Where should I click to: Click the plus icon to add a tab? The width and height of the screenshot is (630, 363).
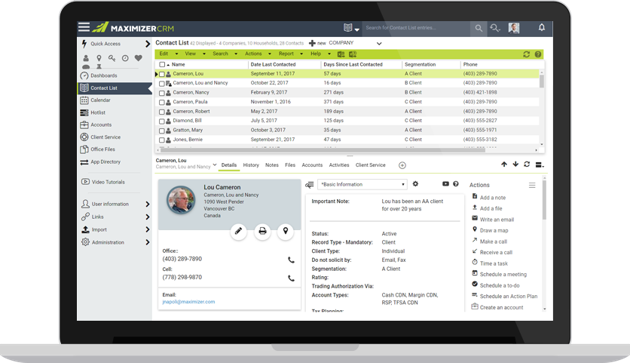coord(402,165)
